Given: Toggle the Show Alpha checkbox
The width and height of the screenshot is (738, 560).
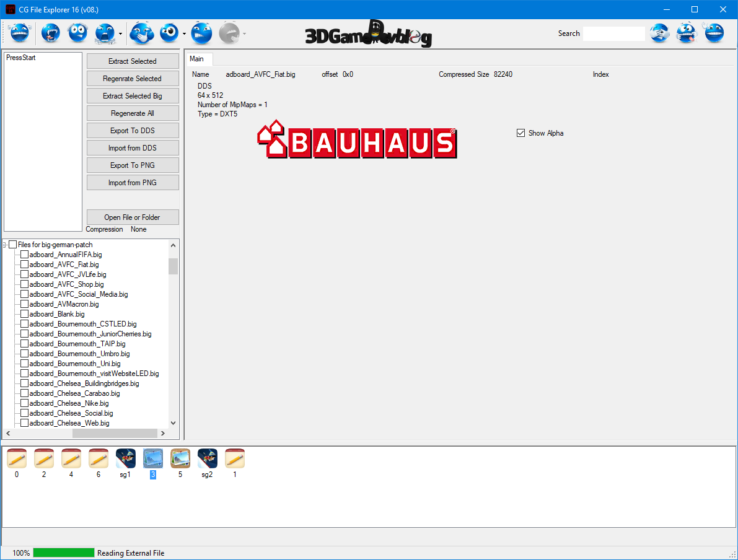Looking at the screenshot, I should tap(521, 133).
